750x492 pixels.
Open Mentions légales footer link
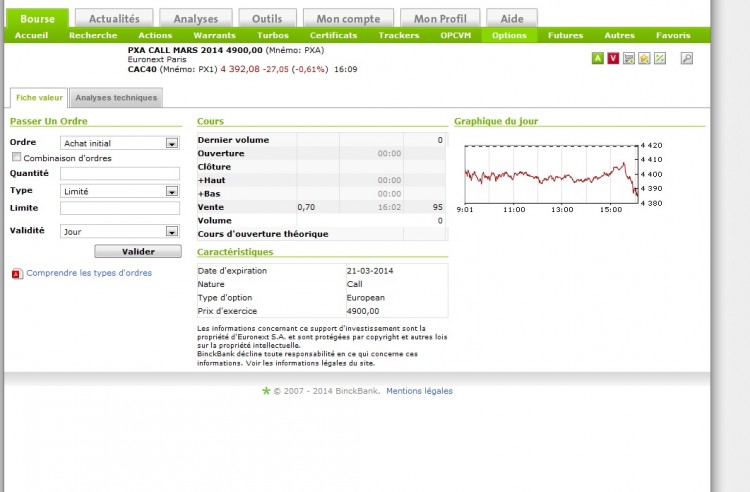pyautogui.click(x=419, y=391)
